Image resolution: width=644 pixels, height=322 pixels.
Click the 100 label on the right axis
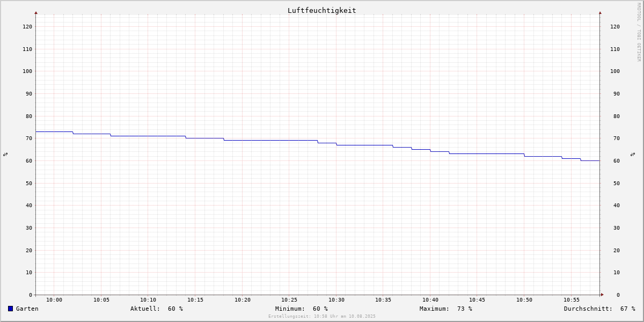click(615, 71)
